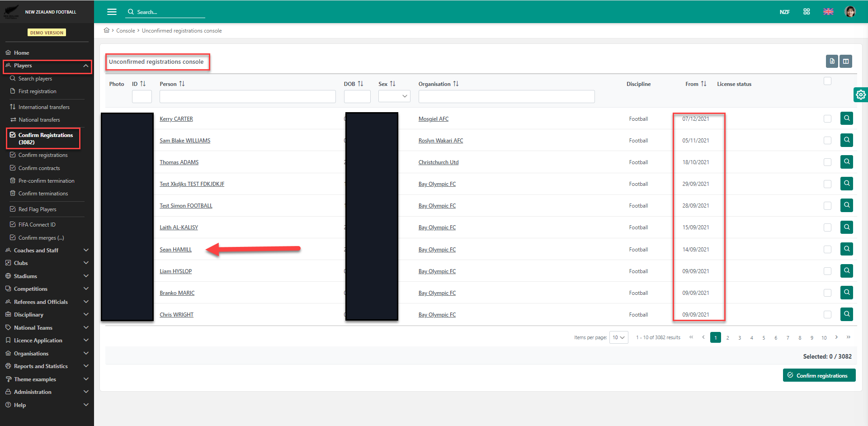This screenshot has width=868, height=426.
Task: Open the Mosgiel AFC organisation link
Action: [433, 119]
